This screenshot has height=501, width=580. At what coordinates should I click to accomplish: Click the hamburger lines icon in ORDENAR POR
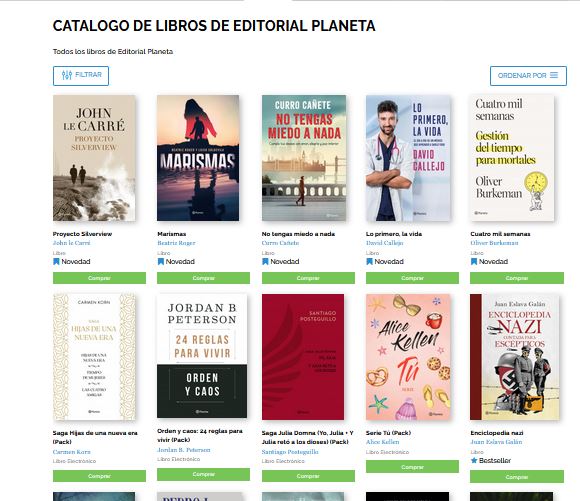pyautogui.click(x=554, y=75)
